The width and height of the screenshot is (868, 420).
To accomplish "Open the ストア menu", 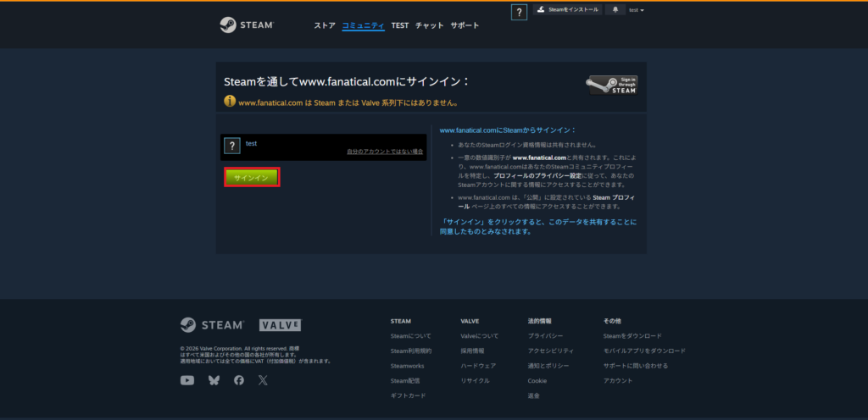I will coord(325,25).
